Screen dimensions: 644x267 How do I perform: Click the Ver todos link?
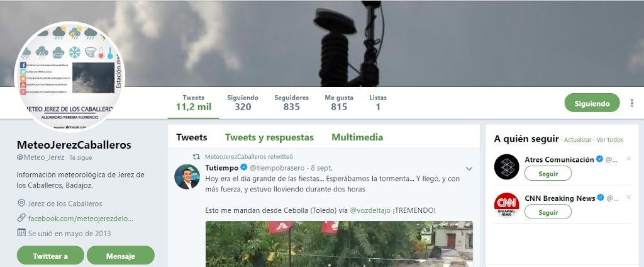(x=610, y=140)
